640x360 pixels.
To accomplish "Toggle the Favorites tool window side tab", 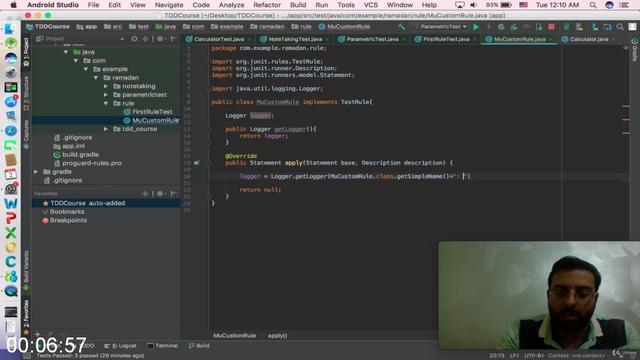I will point(26,318).
